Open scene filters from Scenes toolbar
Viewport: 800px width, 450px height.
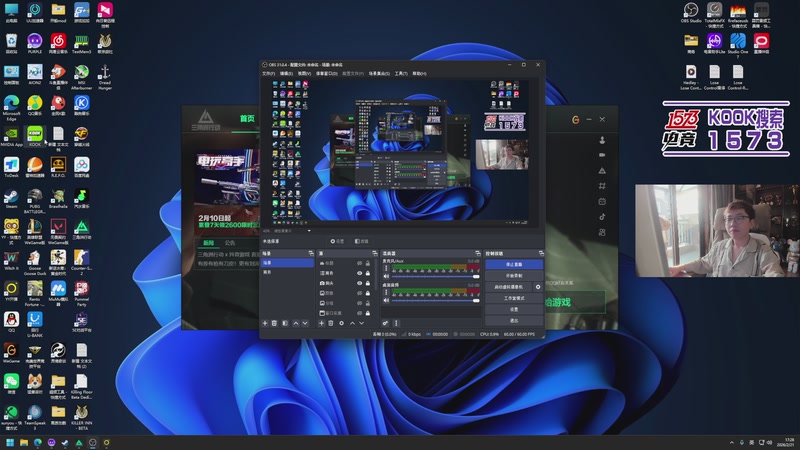point(285,323)
